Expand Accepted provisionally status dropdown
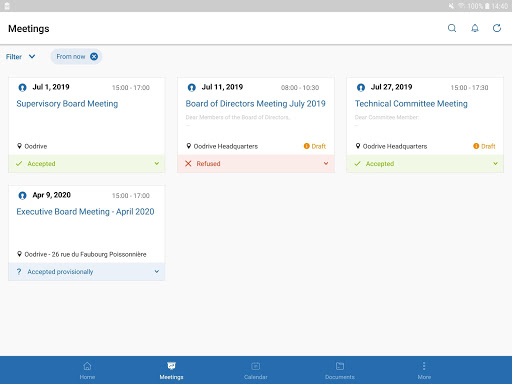 click(157, 271)
